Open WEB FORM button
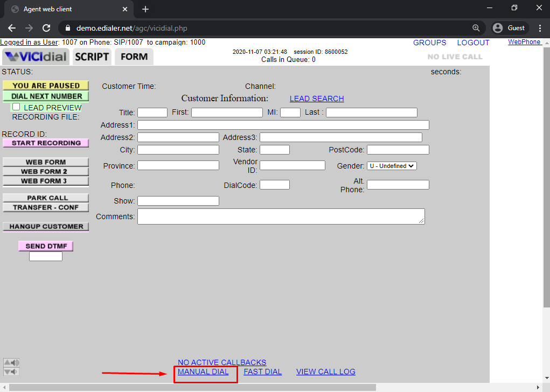Viewport: 550px width, 392px height. coord(46,162)
